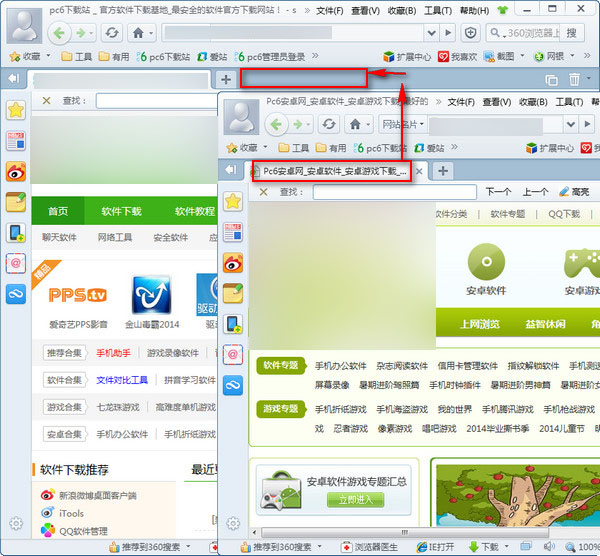Open address history dropdown in front window
This screenshot has height=556, width=600.
coord(571,124)
